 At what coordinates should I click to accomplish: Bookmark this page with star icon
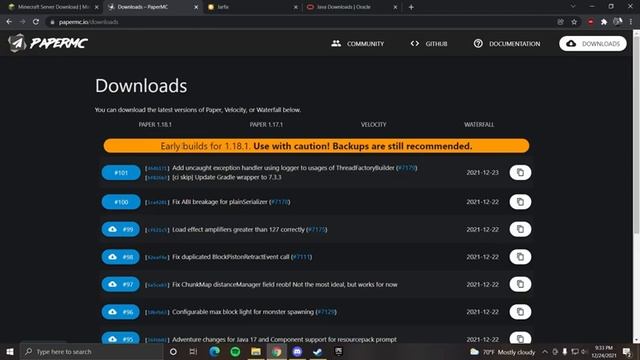(574, 22)
